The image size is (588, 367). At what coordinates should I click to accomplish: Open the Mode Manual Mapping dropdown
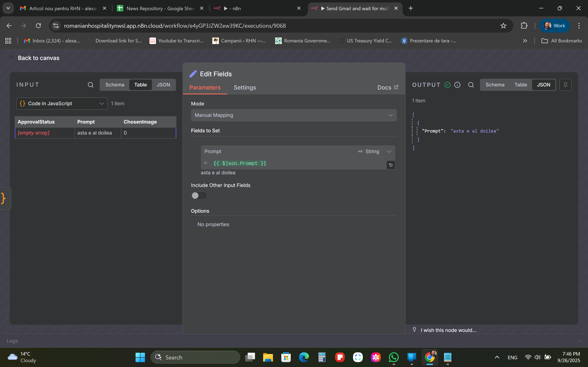pos(294,115)
